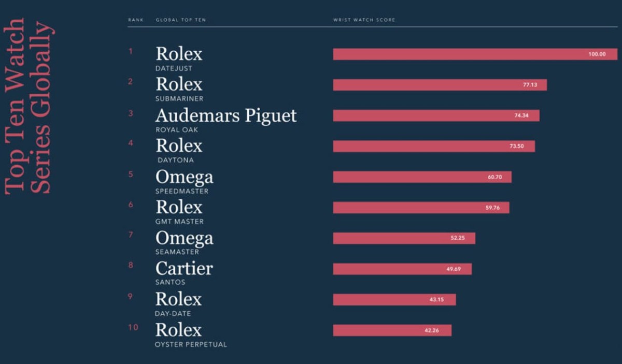Select the Royal Oak series label

coord(177,129)
